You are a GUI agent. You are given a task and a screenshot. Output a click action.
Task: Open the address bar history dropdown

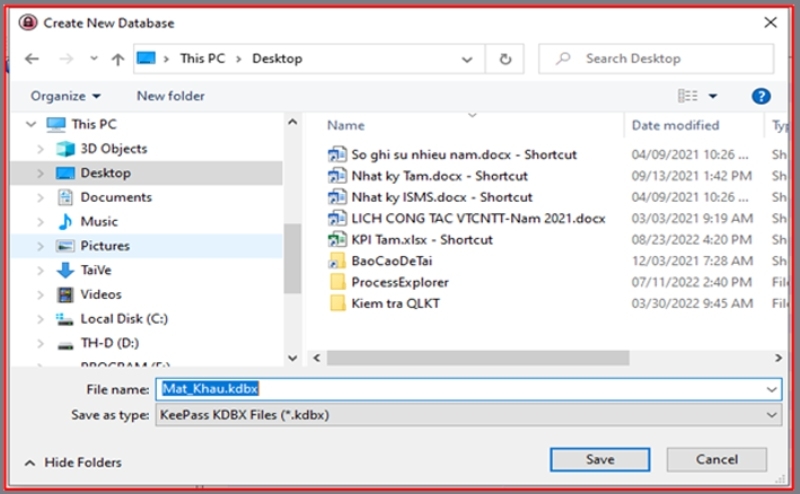click(x=467, y=59)
